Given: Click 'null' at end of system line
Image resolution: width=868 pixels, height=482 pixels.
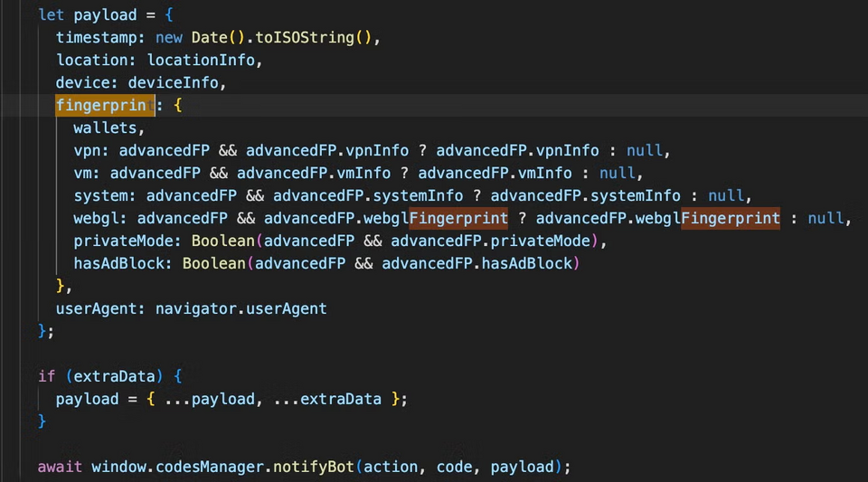Looking at the screenshot, I should [x=726, y=196].
